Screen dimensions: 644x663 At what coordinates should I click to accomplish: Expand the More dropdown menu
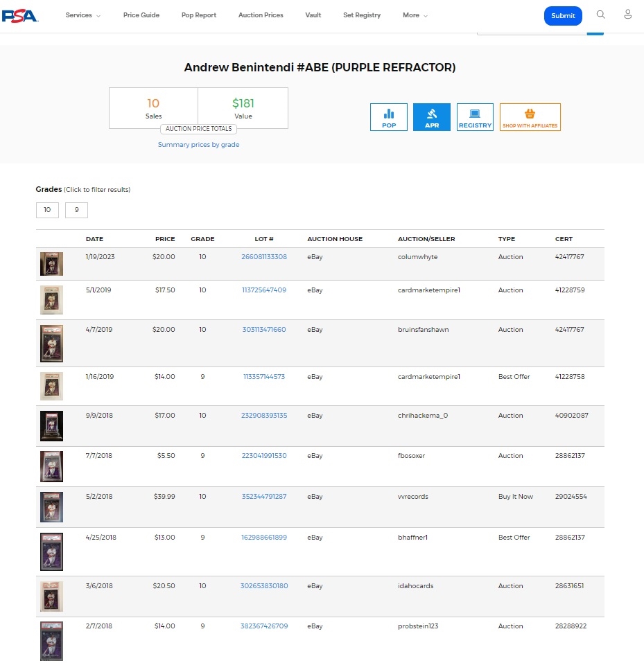(415, 15)
